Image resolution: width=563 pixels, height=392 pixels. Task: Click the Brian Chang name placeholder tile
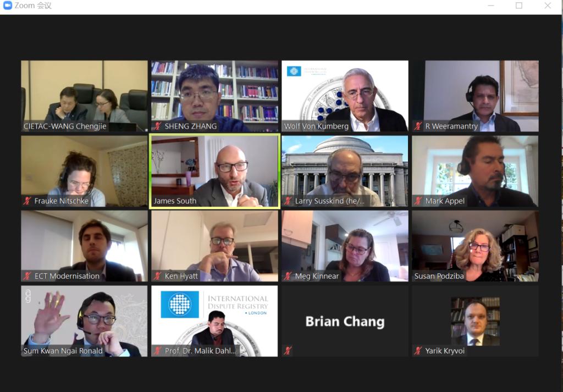click(x=345, y=321)
